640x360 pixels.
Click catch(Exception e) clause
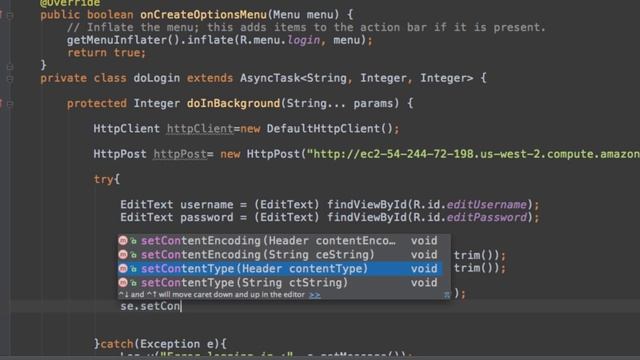click(x=160, y=344)
